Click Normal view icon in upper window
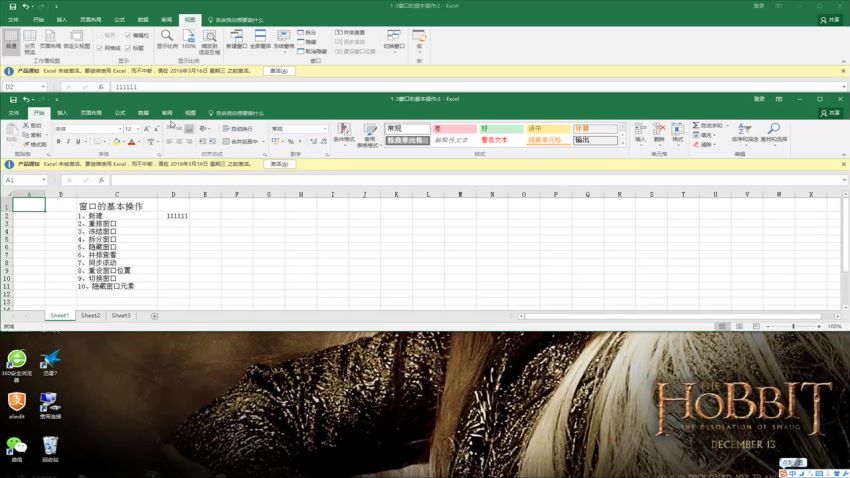The width and height of the screenshot is (850, 478). tap(11, 41)
